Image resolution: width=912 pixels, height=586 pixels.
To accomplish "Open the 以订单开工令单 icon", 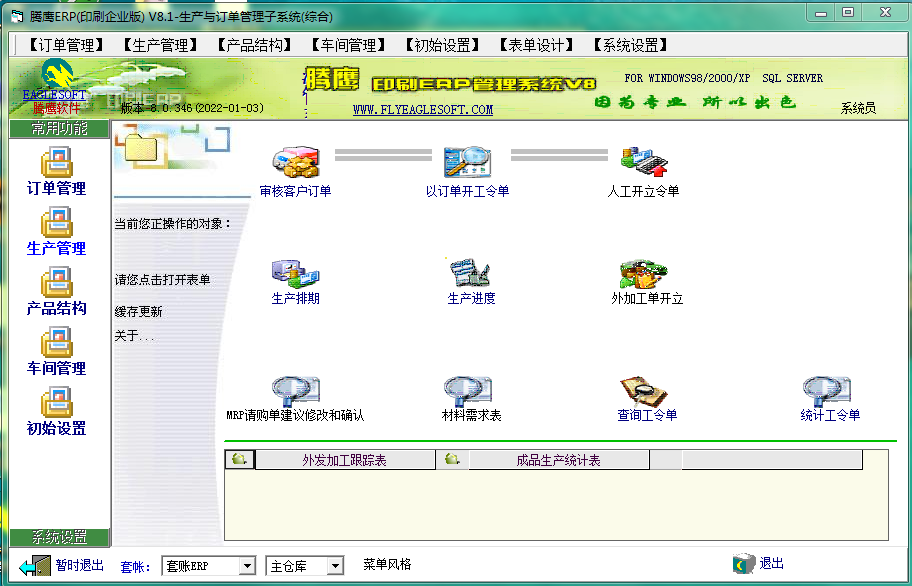I will [x=468, y=162].
